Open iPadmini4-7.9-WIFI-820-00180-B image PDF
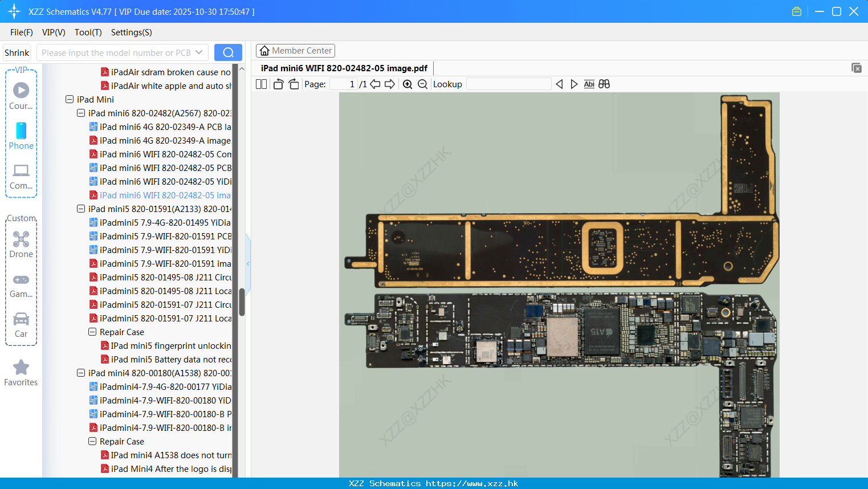868x489 pixels. (160, 427)
